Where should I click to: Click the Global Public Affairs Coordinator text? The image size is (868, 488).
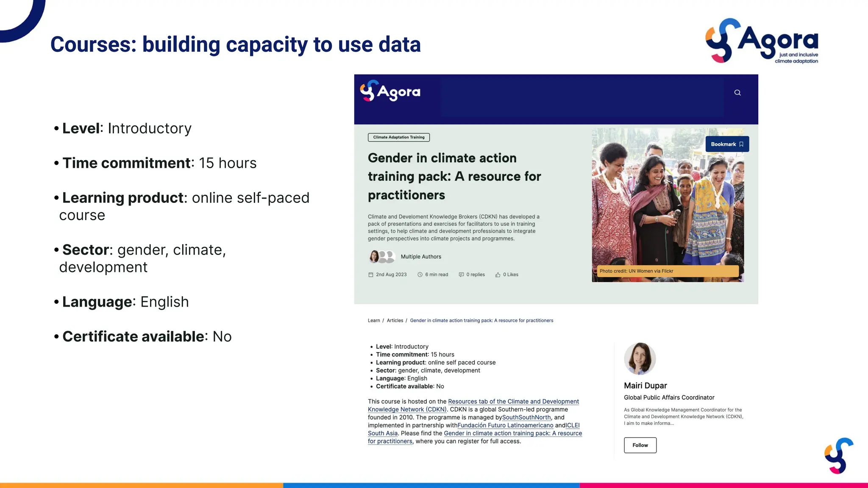[x=669, y=397]
